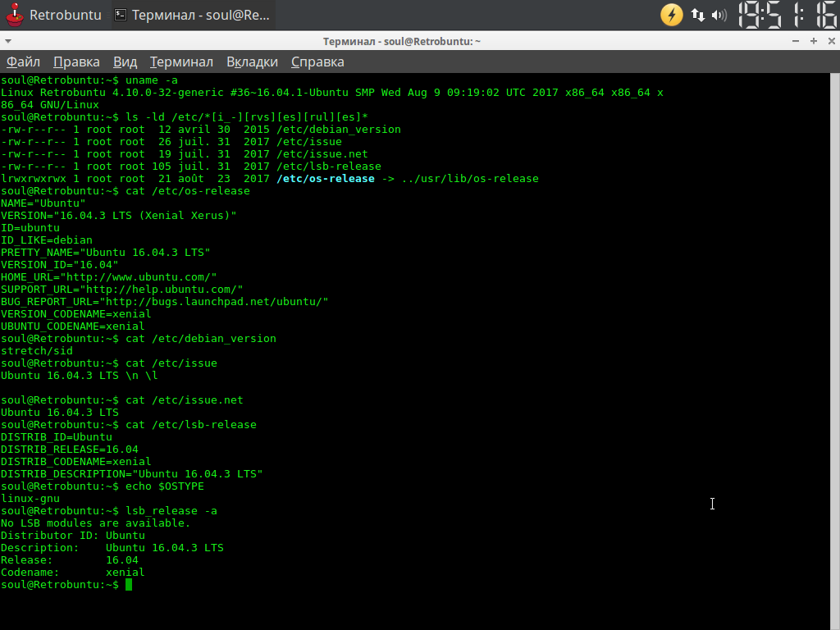The height and width of the screenshot is (630, 840).
Task: Close the terminal window
Action: pyautogui.click(x=832, y=41)
